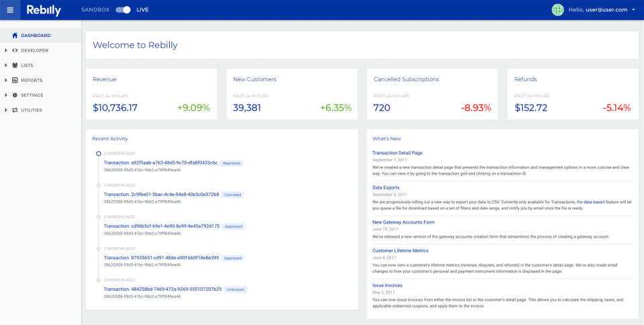644x325 pixels.
Task: Click the Refunds change -5.14%
Action: click(x=617, y=108)
